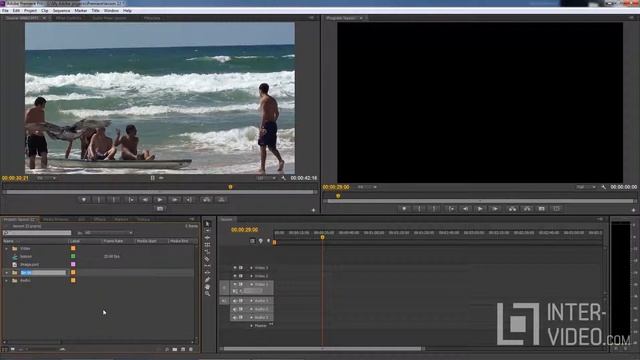Click the Source monitor playhead marker
Screen dimensions: 640x360
(230, 187)
